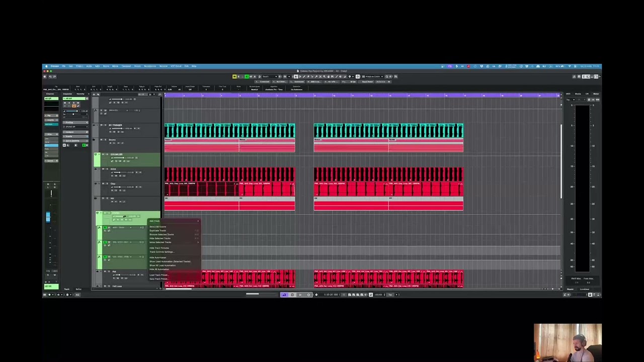Viewport: 644px width, 362px height.
Task: Toggle the global Solo S button
Action: tap(238, 76)
